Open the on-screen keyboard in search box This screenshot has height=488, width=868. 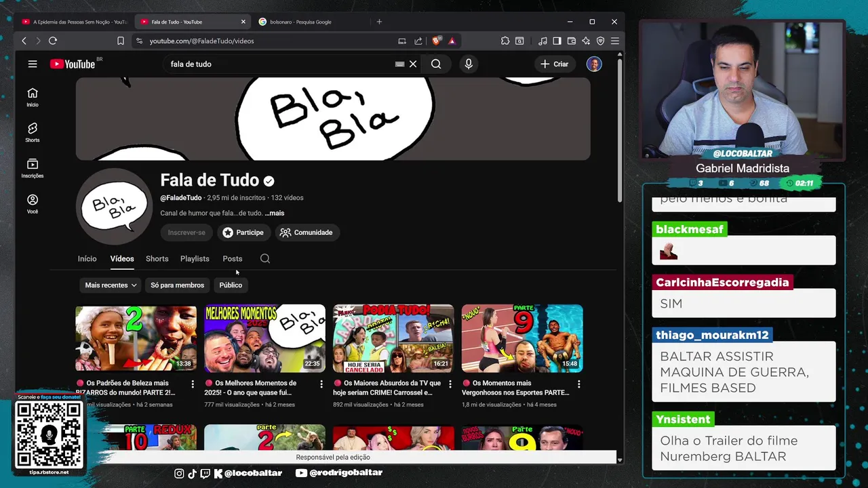pos(399,64)
